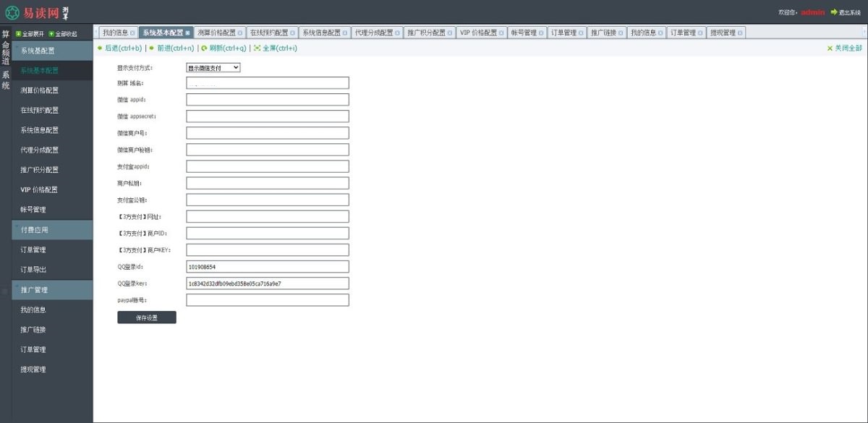
Task: Select the 系统 vertical tab
Action: point(6,80)
